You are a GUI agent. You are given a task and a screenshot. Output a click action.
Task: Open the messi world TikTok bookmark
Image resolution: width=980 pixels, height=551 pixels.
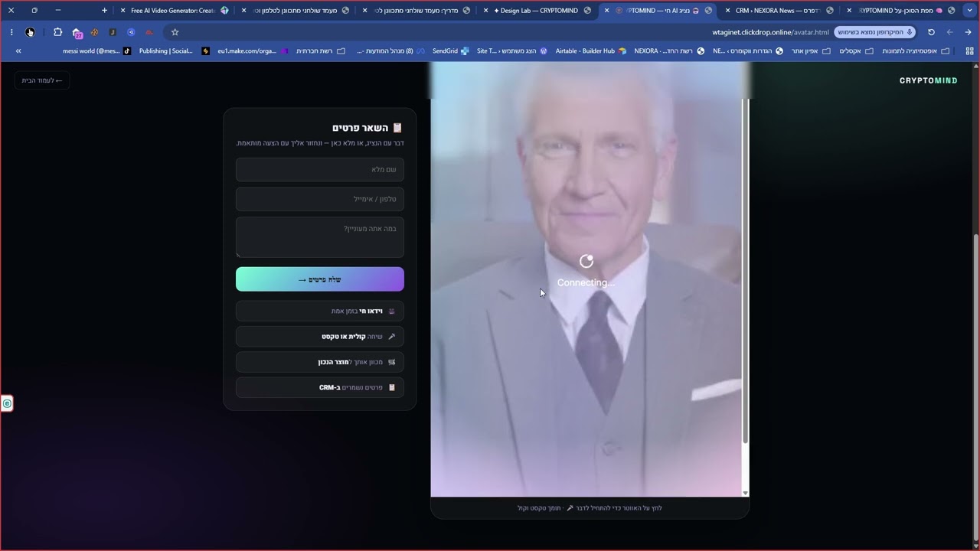pyautogui.click(x=97, y=51)
